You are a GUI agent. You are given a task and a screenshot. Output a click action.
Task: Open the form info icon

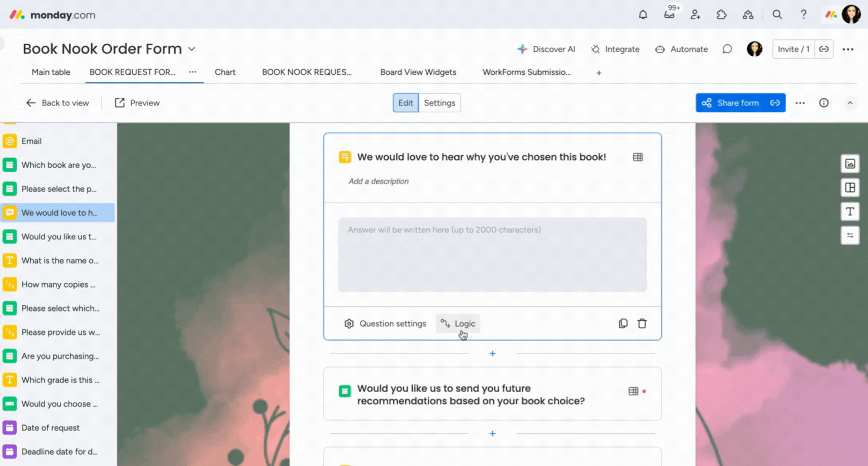click(824, 103)
